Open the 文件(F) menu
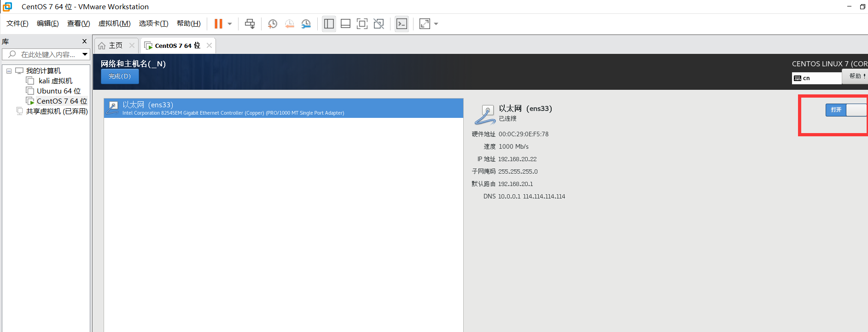The width and height of the screenshot is (868, 332). pyautogui.click(x=17, y=23)
